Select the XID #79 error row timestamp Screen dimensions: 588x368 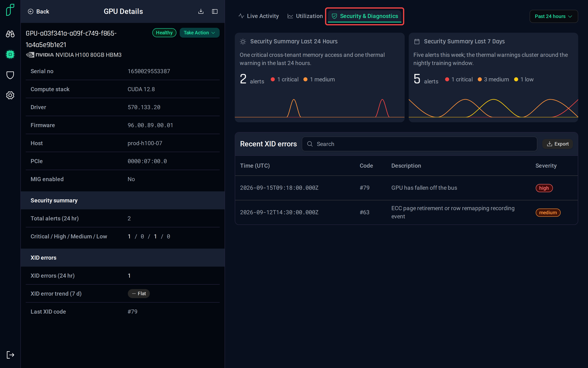click(279, 188)
